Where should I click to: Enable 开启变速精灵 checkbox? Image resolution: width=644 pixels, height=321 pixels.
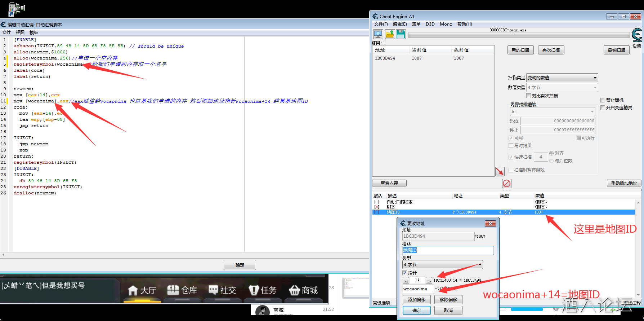tap(603, 108)
